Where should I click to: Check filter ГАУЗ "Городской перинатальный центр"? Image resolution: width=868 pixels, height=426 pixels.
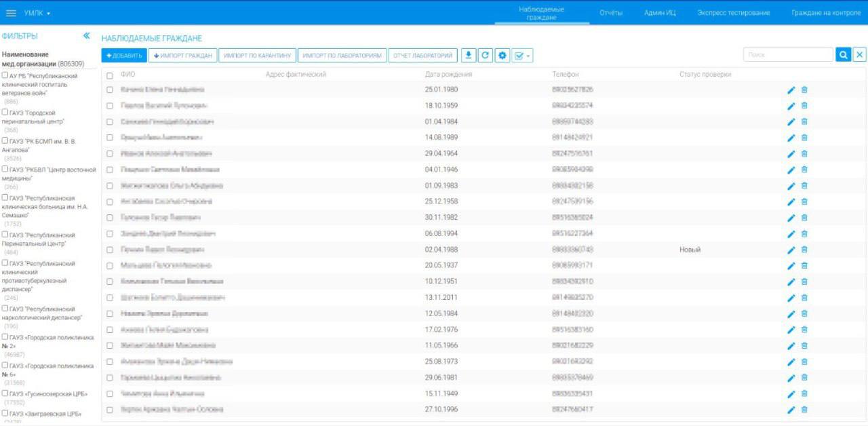(x=5, y=113)
